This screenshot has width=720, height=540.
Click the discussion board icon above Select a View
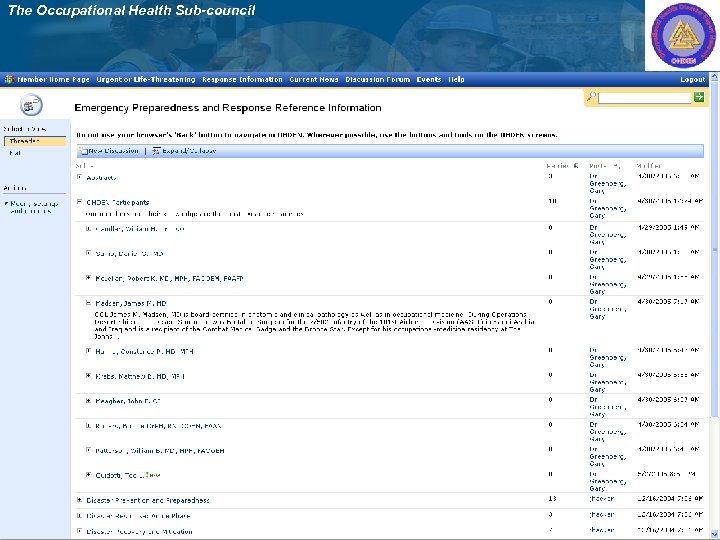[x=31, y=105]
